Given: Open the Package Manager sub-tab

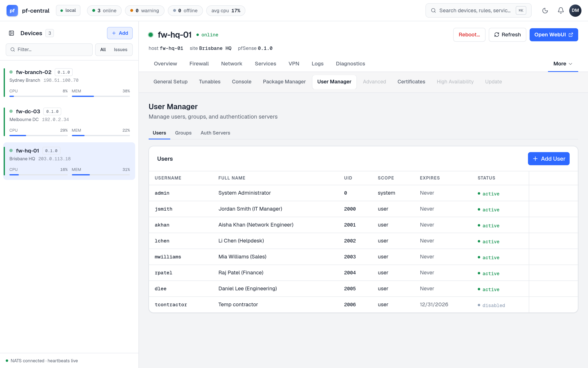Looking at the screenshot, I should click(x=284, y=82).
